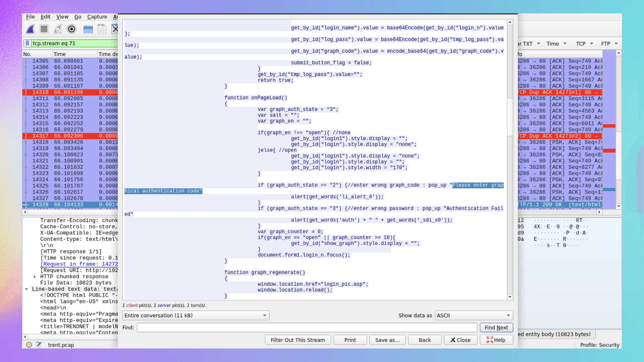Viewport: 644px width, 362px height.
Task: Open the Show data as ASCII dropdown
Action: 474,315
